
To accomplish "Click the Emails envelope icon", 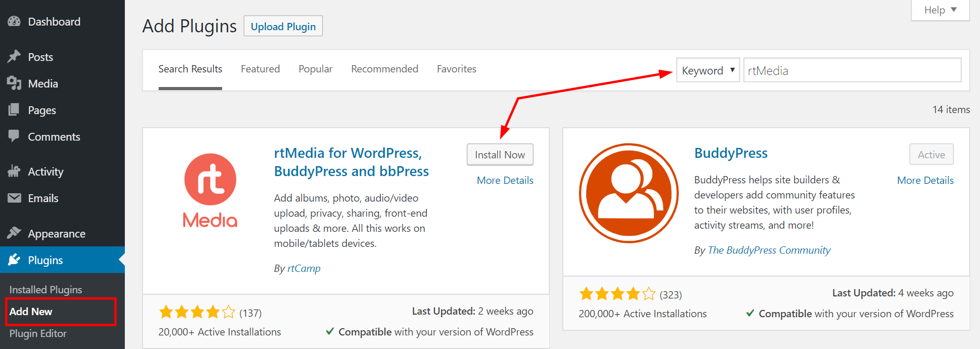I will coord(14,198).
